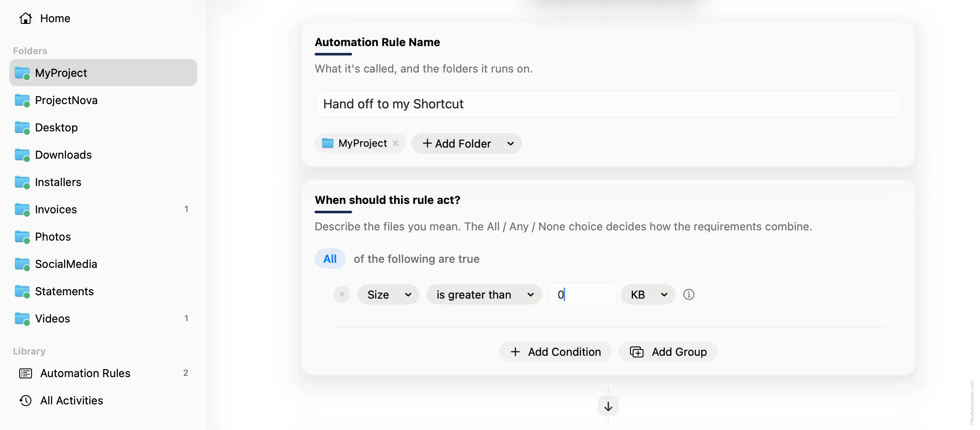Viewport: 980px width, 430px height.
Task: Open the Installers folder
Action: pyautogui.click(x=103, y=182)
